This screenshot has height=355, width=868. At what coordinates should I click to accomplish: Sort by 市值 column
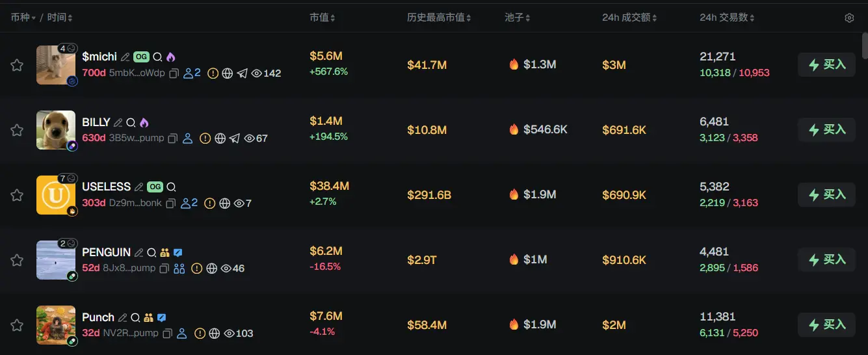coord(322,18)
